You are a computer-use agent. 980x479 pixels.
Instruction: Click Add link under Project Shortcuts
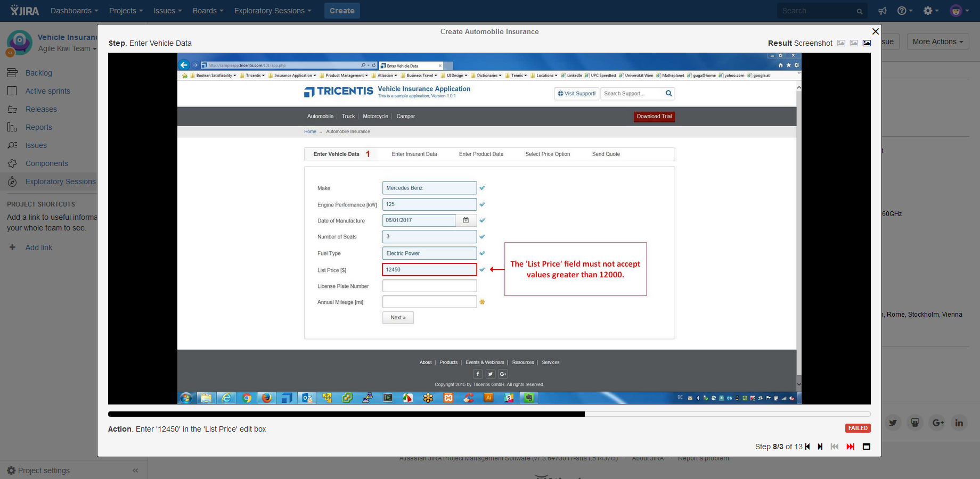click(x=39, y=247)
